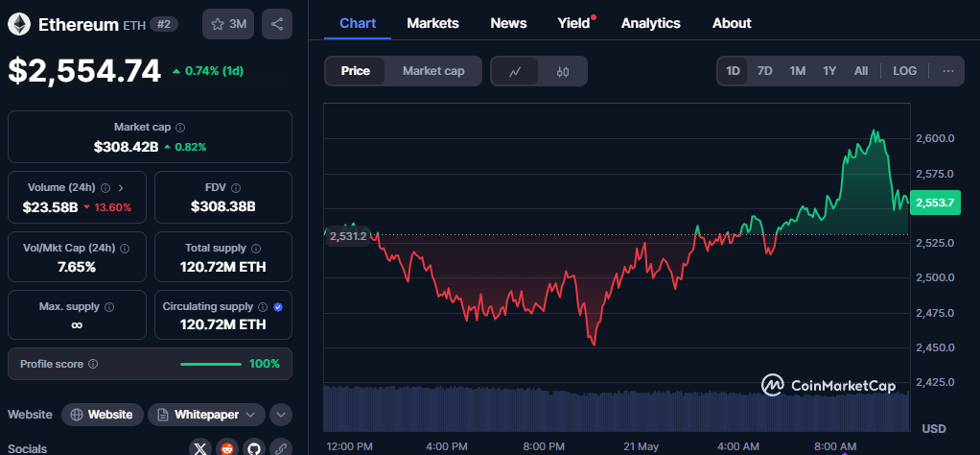This screenshot has width=980, height=455.
Task: Select the Price chart toggle
Action: [x=355, y=71]
